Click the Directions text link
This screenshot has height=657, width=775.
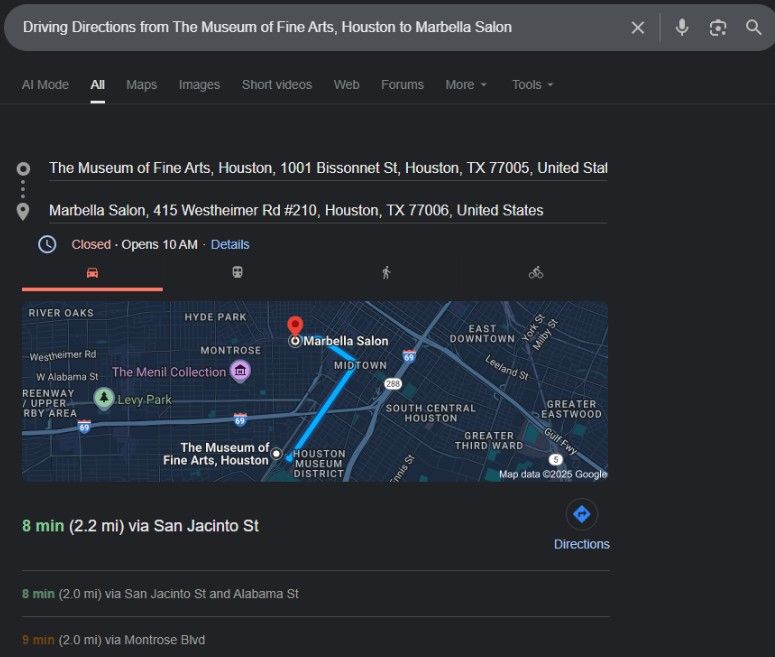582,544
